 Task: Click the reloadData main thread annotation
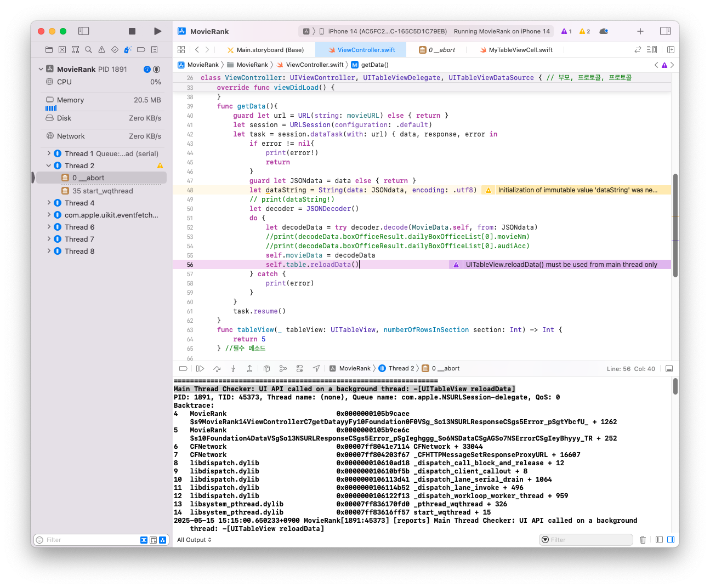pos(560,265)
